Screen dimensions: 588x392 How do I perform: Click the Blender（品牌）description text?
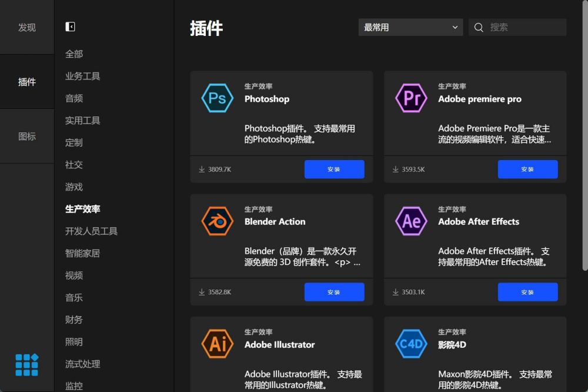(302, 257)
